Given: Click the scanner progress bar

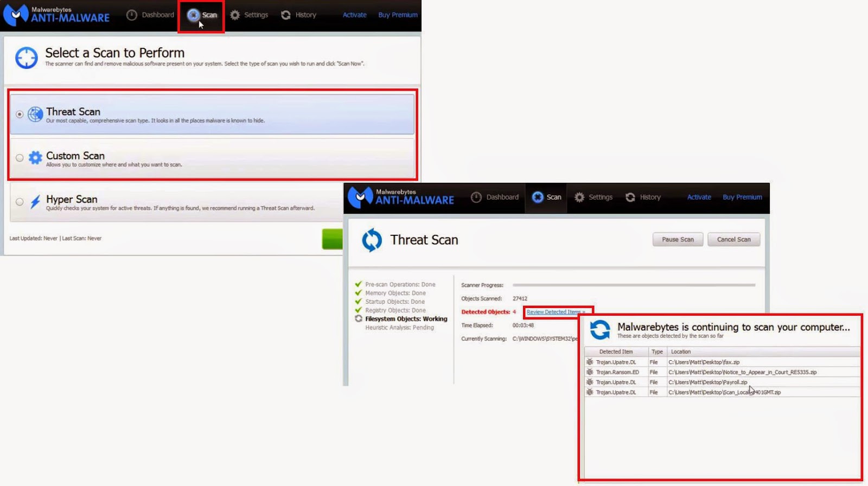Looking at the screenshot, I should click(634, 285).
